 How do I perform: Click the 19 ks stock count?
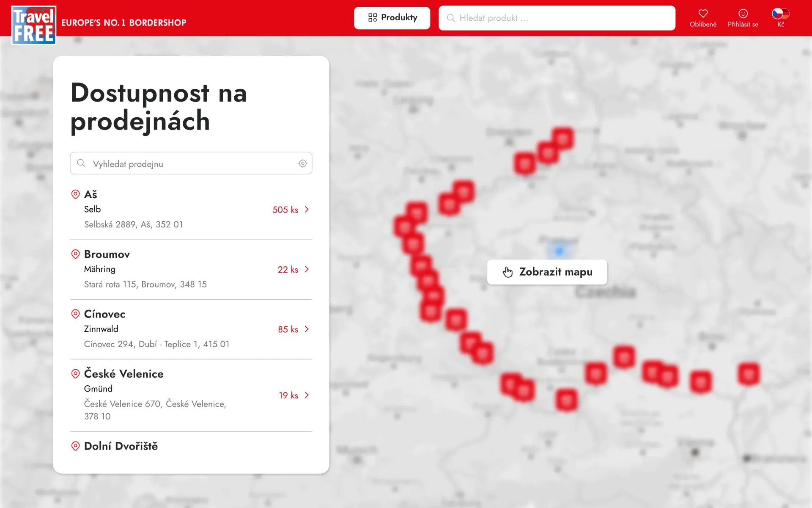pyautogui.click(x=288, y=395)
